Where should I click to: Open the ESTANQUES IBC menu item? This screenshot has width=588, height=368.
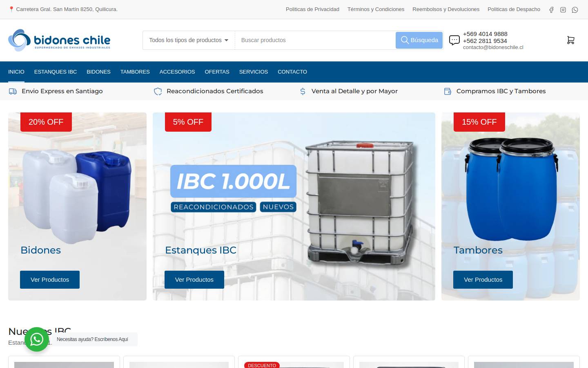tap(56, 72)
